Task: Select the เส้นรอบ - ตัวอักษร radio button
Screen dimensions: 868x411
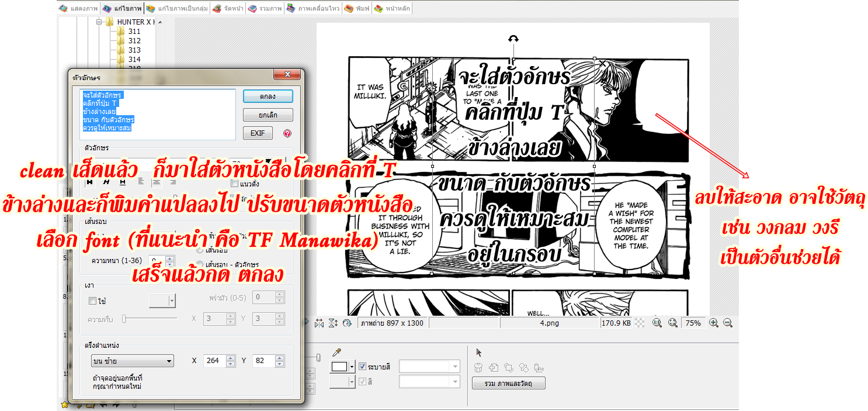Action: click(x=200, y=264)
